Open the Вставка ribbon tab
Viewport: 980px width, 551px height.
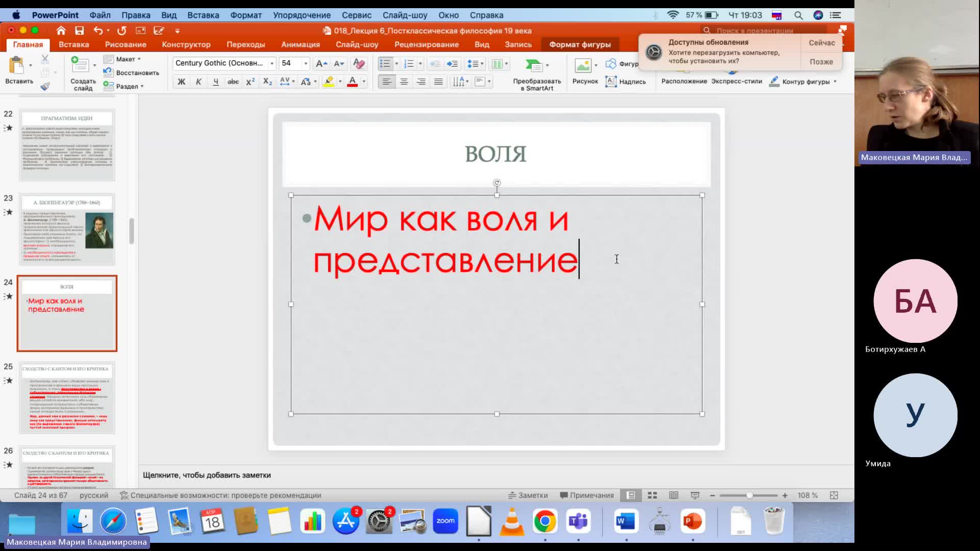(x=73, y=44)
